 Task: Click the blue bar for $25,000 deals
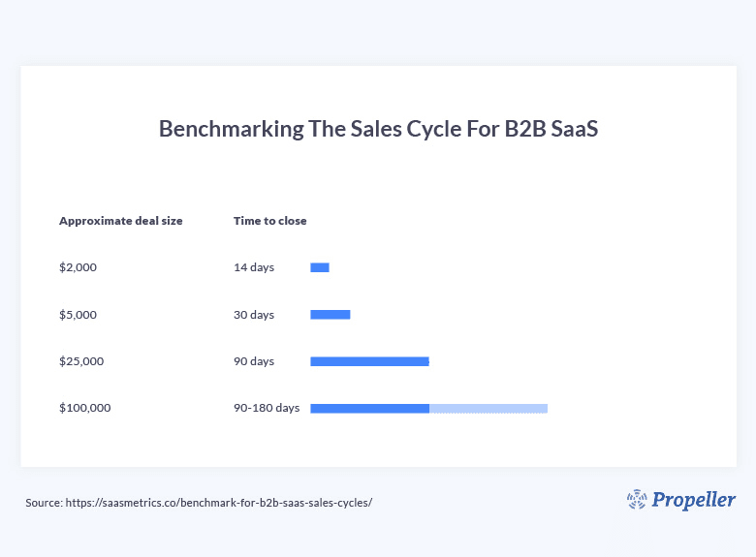pos(370,361)
